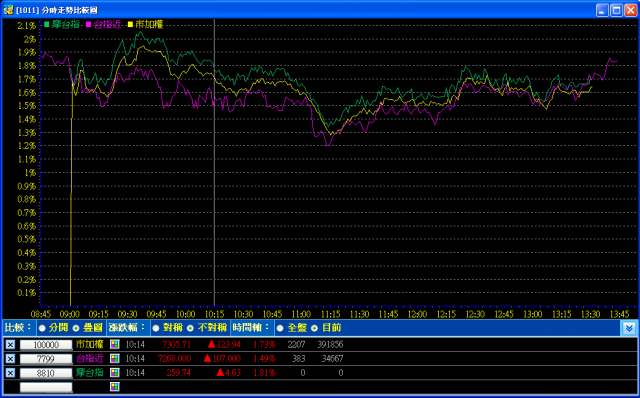Click the 市加權 legend marker above the chart
This screenshot has height=398, width=640.
click(x=131, y=24)
